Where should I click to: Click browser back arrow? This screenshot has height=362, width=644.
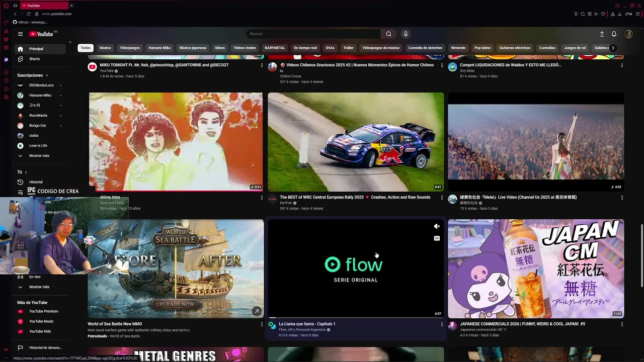pos(15,14)
